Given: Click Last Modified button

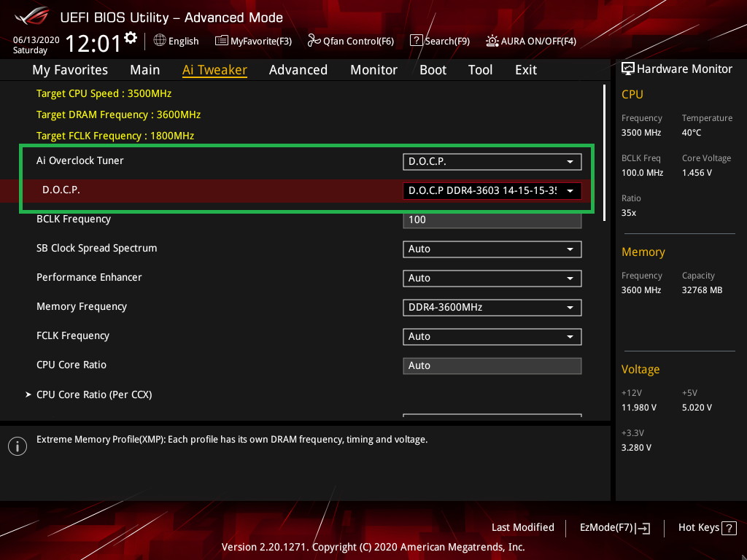Looking at the screenshot, I should [x=522, y=527].
